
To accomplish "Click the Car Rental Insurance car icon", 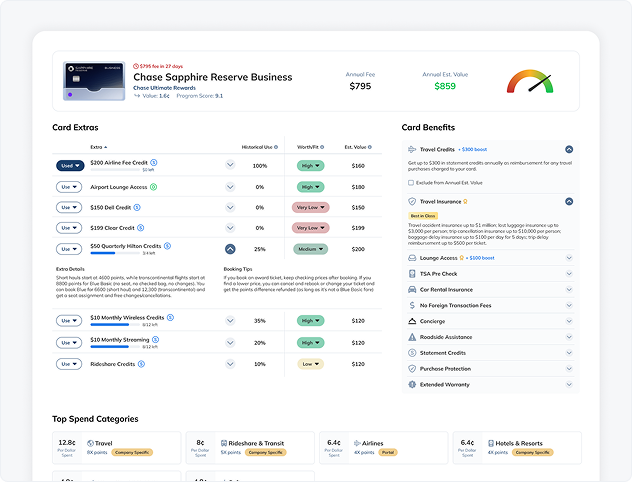I will coord(412,289).
